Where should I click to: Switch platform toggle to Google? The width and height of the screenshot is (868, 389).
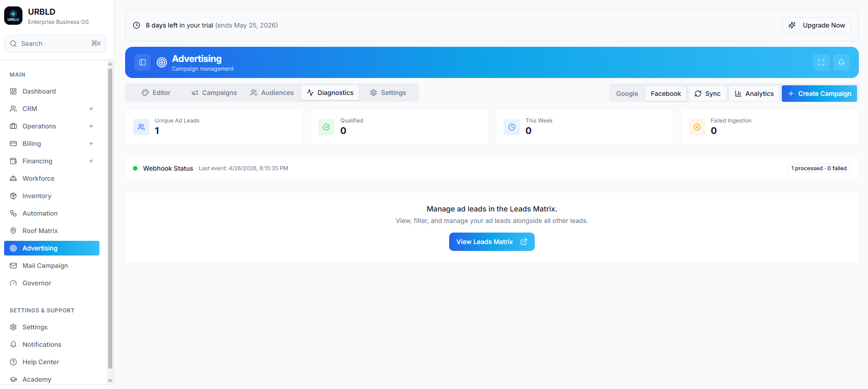tap(627, 94)
